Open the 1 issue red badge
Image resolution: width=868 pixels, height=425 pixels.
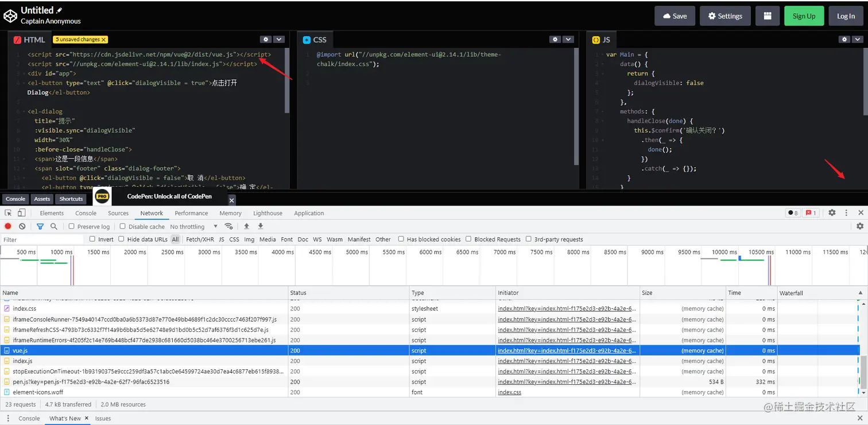click(811, 213)
